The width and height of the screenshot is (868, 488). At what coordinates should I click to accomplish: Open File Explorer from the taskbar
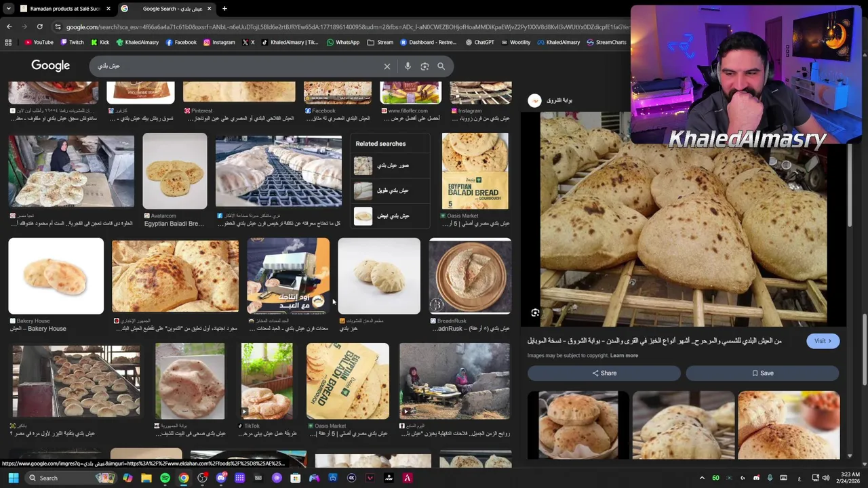(x=146, y=478)
